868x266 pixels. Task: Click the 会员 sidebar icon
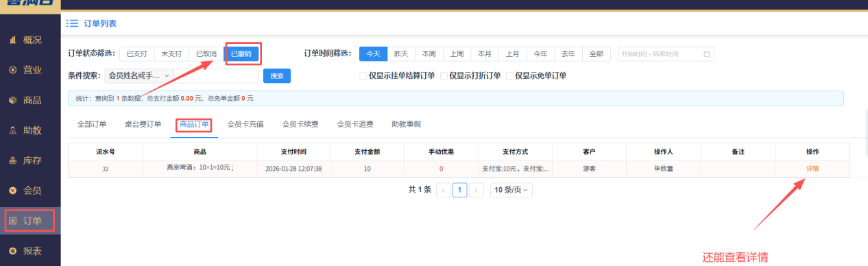point(13,191)
